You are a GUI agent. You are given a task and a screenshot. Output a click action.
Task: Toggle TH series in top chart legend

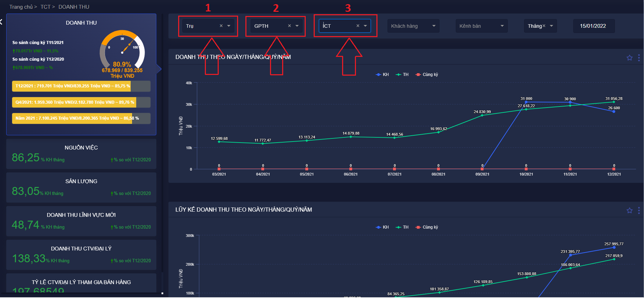click(402, 75)
